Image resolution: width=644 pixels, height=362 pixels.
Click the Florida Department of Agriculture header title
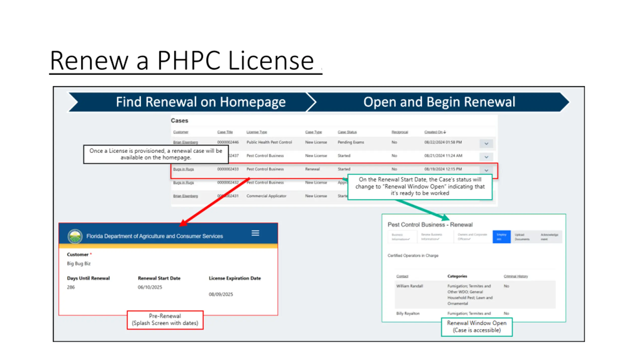154,236
